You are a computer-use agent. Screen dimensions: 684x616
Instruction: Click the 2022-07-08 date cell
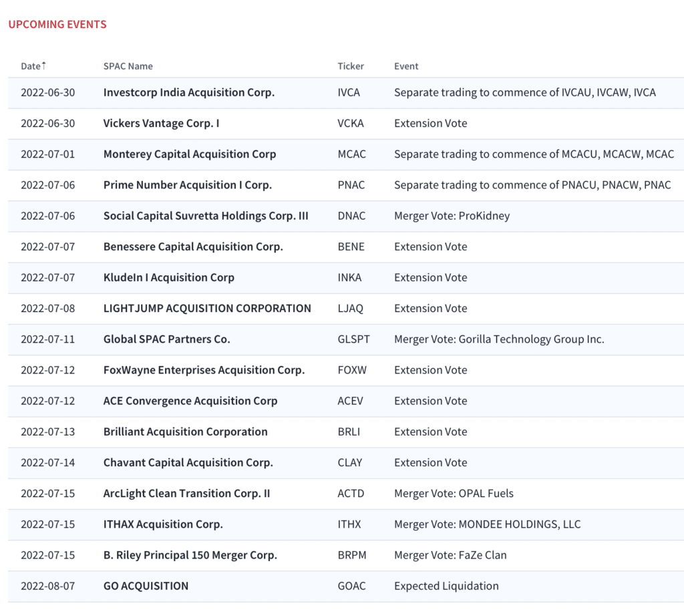click(48, 309)
